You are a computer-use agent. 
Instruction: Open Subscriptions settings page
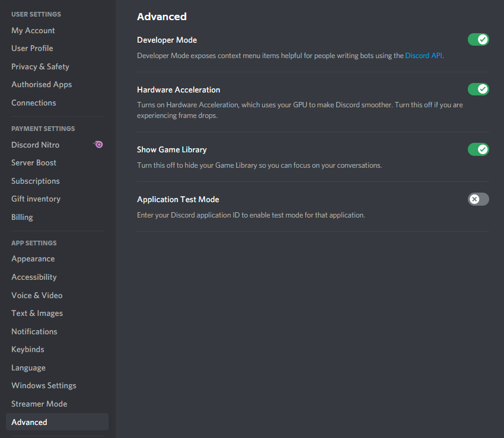(36, 181)
